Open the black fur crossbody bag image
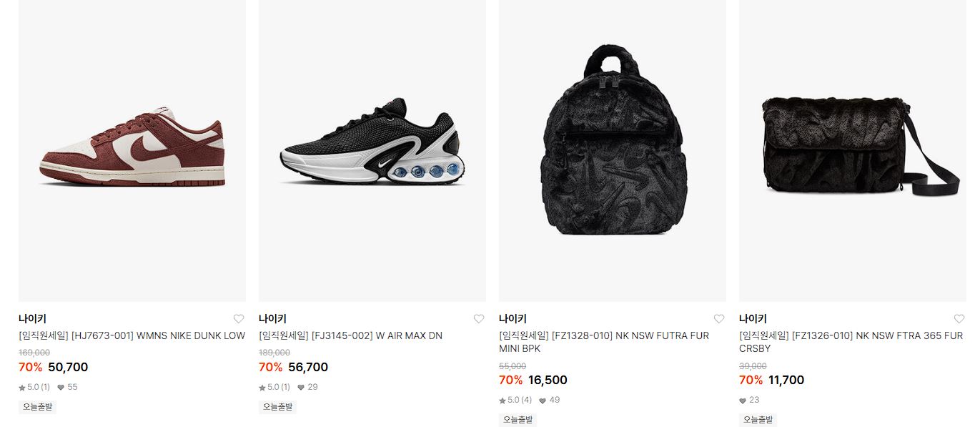The image size is (980, 427). [853, 150]
